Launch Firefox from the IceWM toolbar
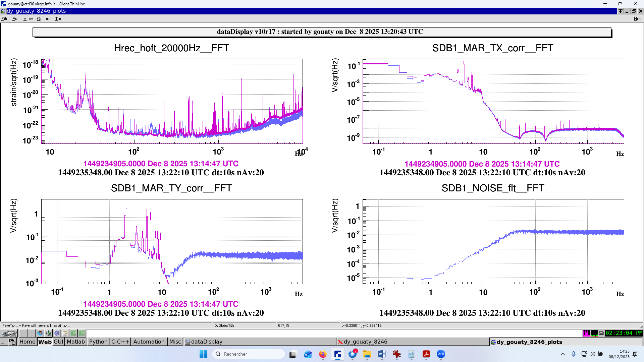 40,333
